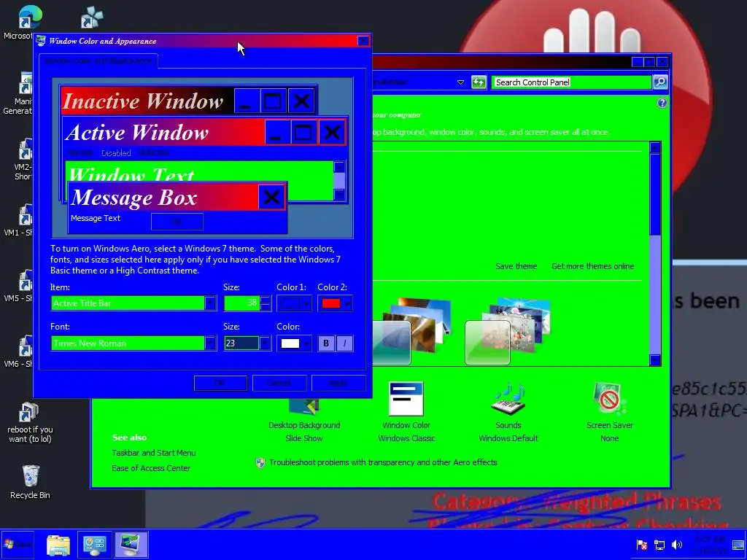Screen dimensions: 747x560
Task: Click the item Size field showing 38
Action: coord(241,303)
